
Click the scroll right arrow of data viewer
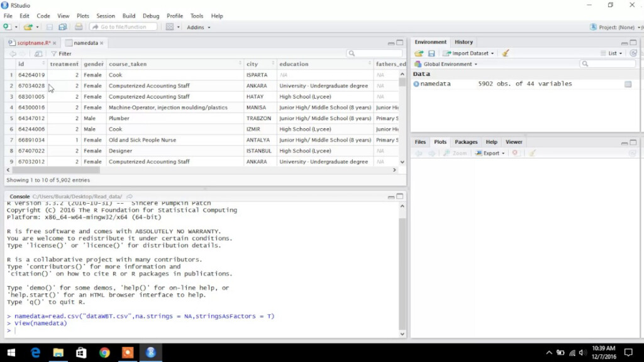pos(395,170)
